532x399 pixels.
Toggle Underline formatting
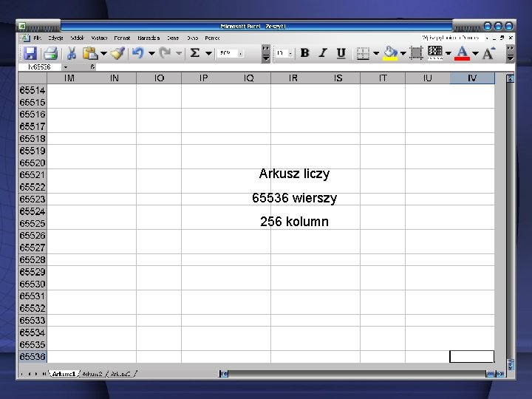(x=341, y=53)
